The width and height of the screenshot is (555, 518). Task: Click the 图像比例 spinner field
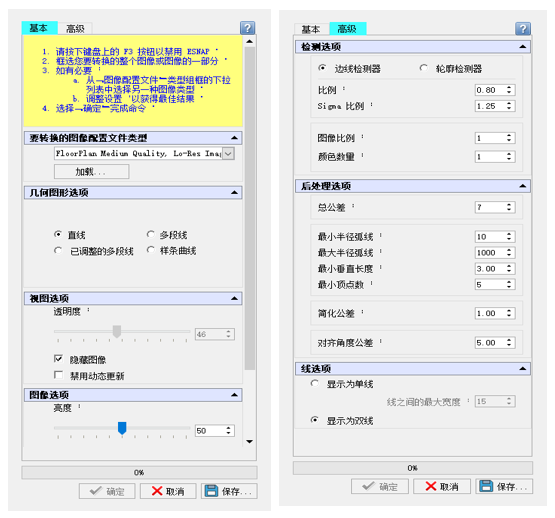point(495,138)
